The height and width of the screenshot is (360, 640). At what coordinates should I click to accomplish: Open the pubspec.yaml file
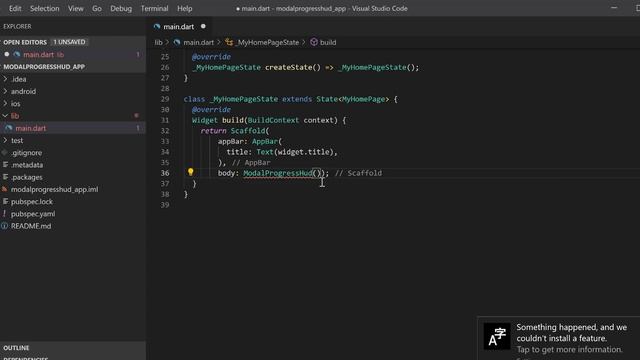click(x=33, y=214)
